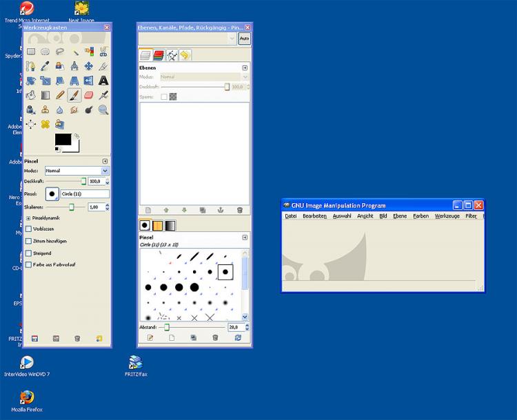517x420 pixels.
Task: Open the image selection dropdown beside Auto
Action: 187,39
